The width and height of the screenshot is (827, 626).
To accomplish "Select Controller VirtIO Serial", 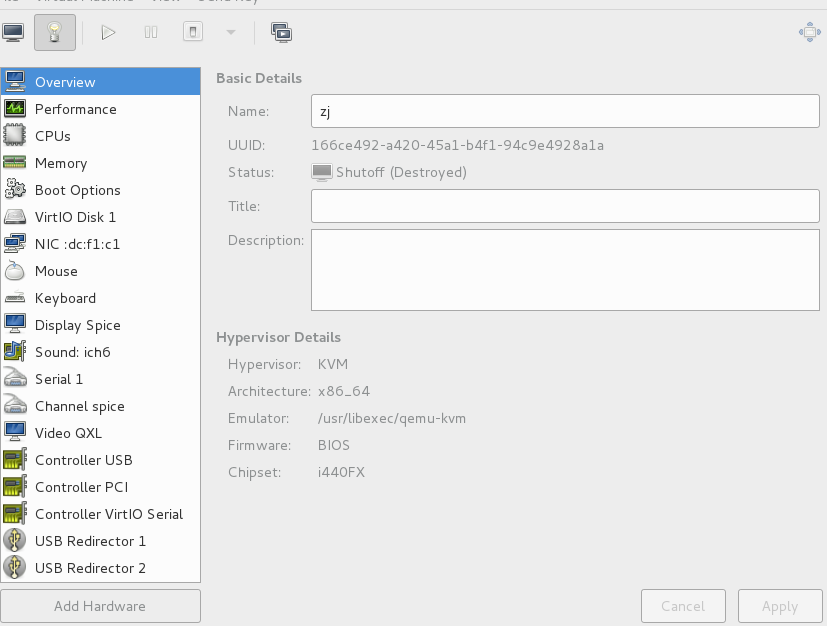I will click(x=100, y=514).
